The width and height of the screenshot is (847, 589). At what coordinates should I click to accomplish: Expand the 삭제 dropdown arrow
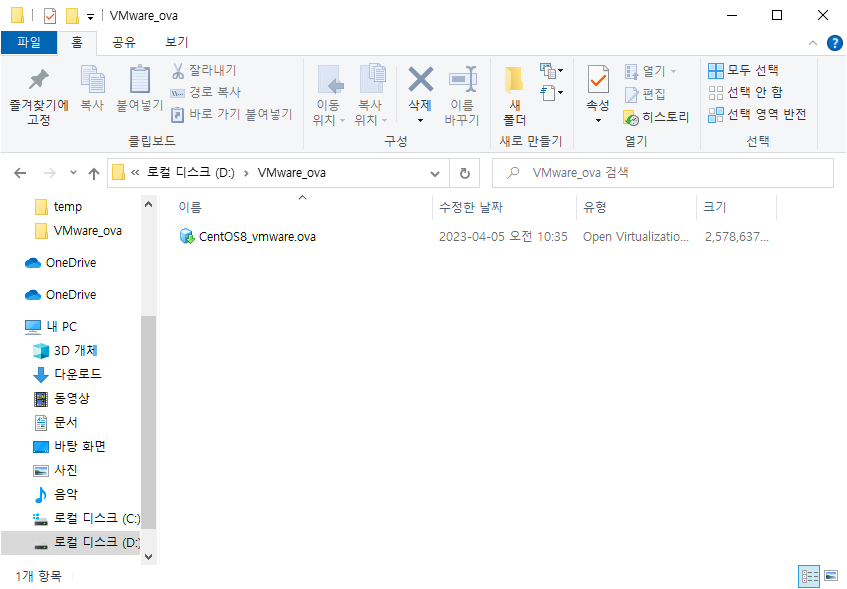(x=420, y=121)
